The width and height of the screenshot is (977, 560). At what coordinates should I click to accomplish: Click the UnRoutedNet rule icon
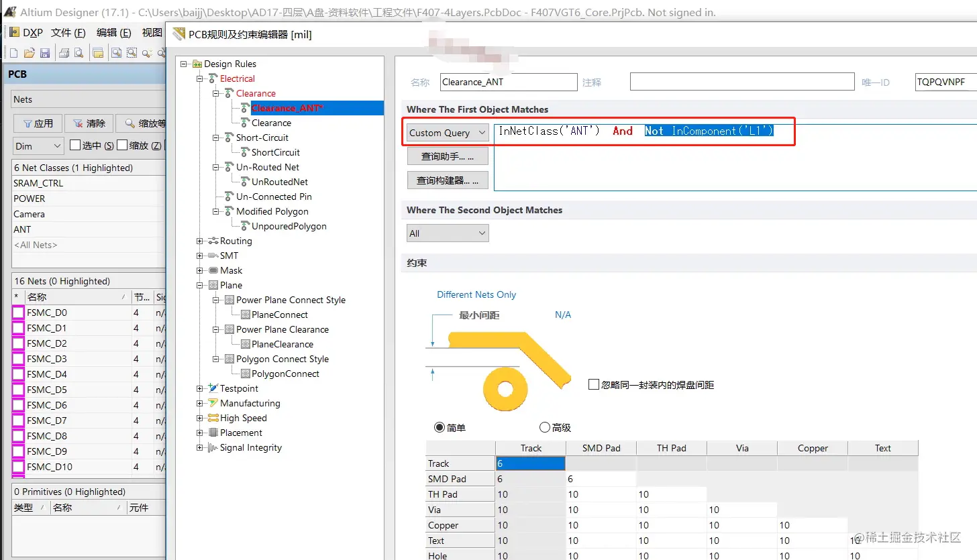[x=246, y=182]
